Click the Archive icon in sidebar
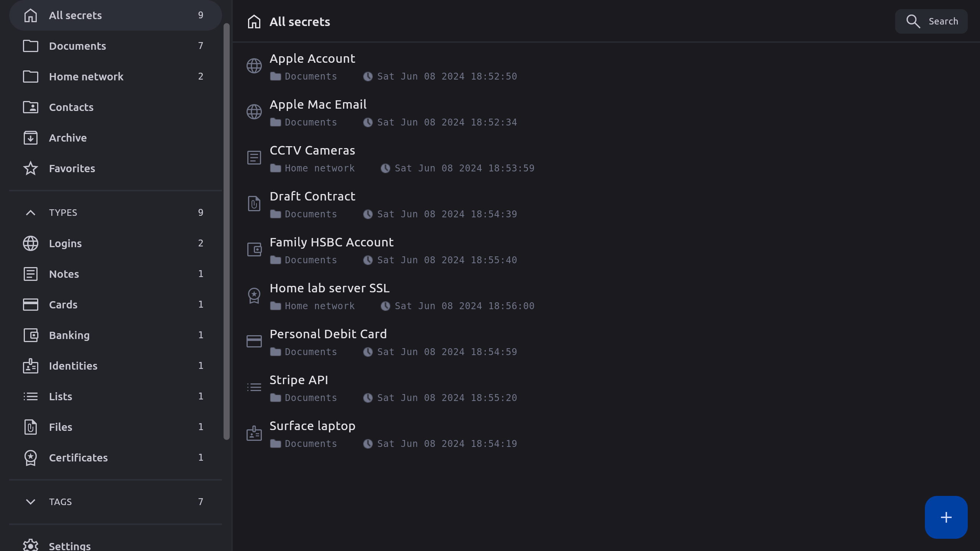Screen dimensions: 980x551 tap(31, 138)
